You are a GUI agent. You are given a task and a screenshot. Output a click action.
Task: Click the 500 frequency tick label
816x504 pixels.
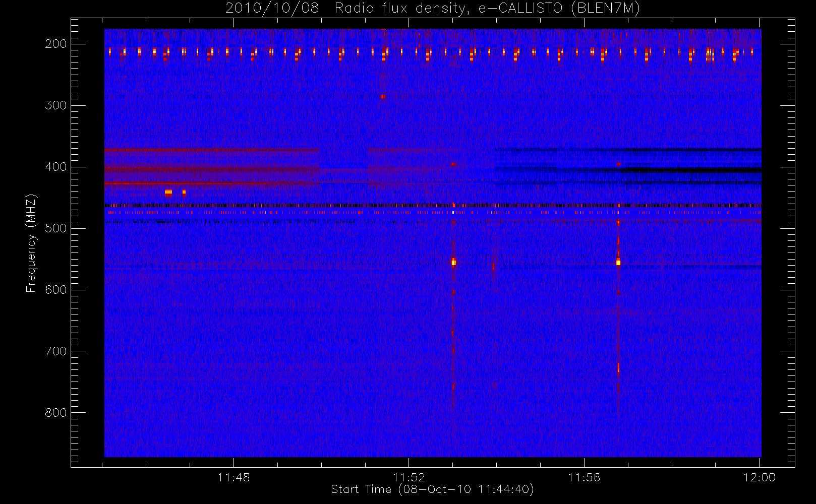pos(56,228)
